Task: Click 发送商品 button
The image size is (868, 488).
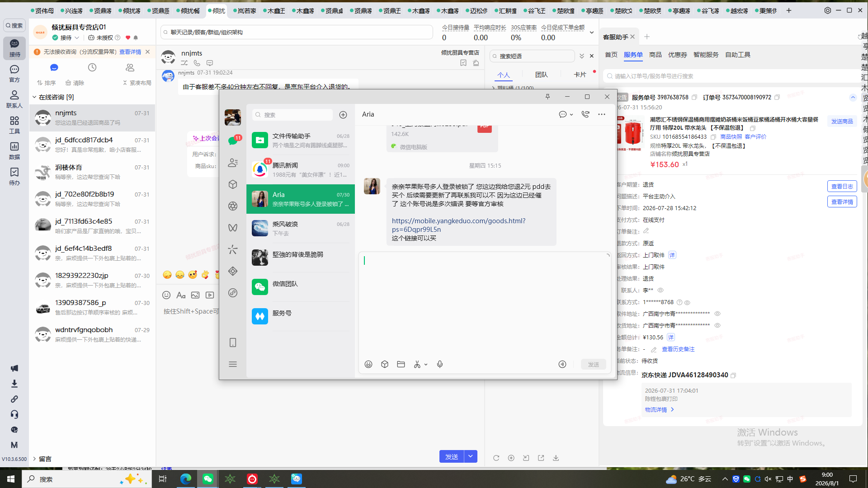Action: (842, 121)
